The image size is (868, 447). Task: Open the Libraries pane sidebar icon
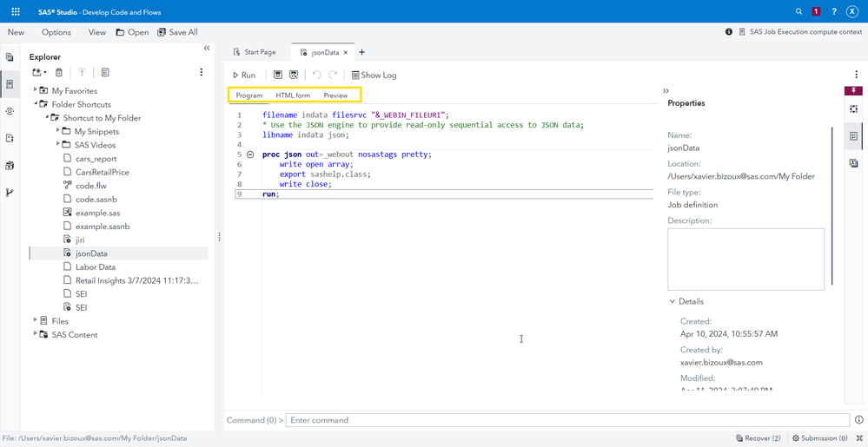pos(10,166)
